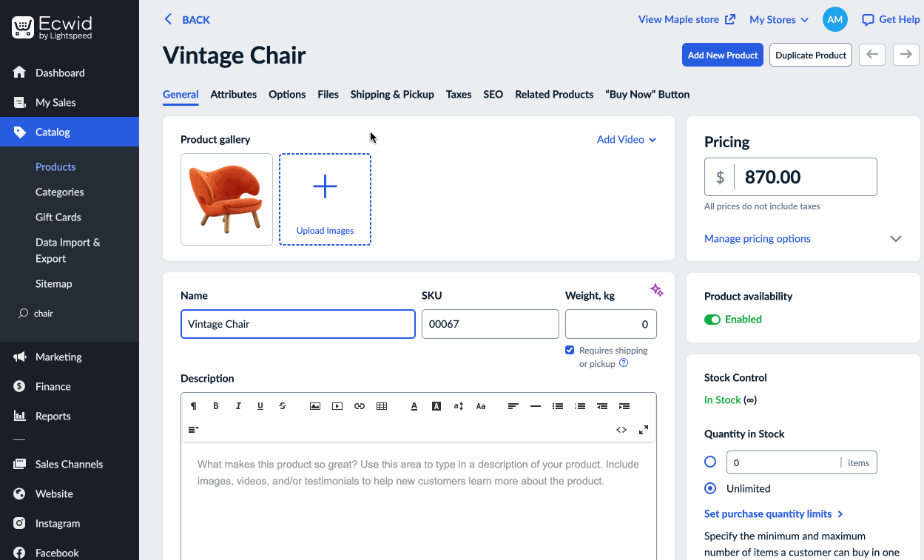924x560 pixels.
Task: Click the insert link icon
Action: (360, 406)
